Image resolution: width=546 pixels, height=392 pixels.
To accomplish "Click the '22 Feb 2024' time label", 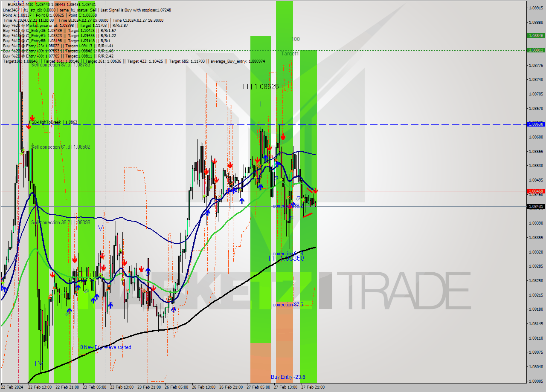I will [12, 387].
